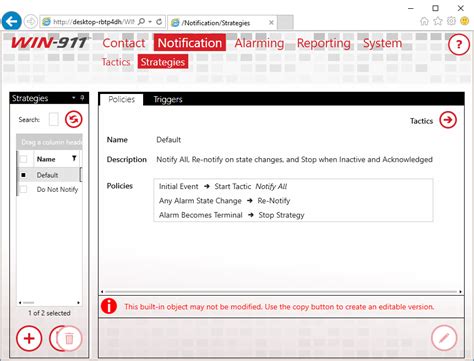This screenshot has width=474, height=361.
Task: Click the details horizontal scrollbar
Action: [x=281, y=292]
